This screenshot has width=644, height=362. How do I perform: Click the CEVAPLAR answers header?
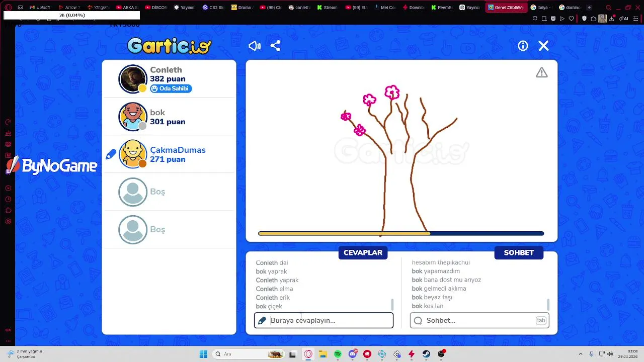pyautogui.click(x=363, y=253)
